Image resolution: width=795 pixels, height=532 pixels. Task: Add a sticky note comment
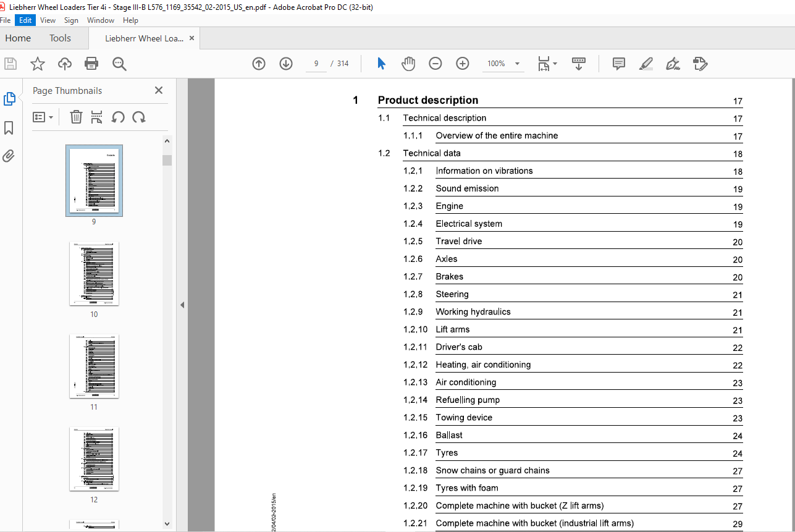pyautogui.click(x=619, y=64)
